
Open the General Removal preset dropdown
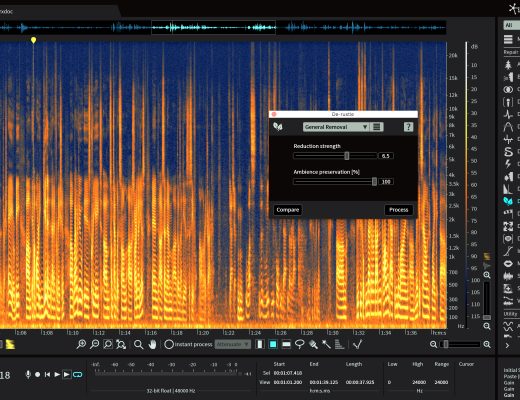336,127
